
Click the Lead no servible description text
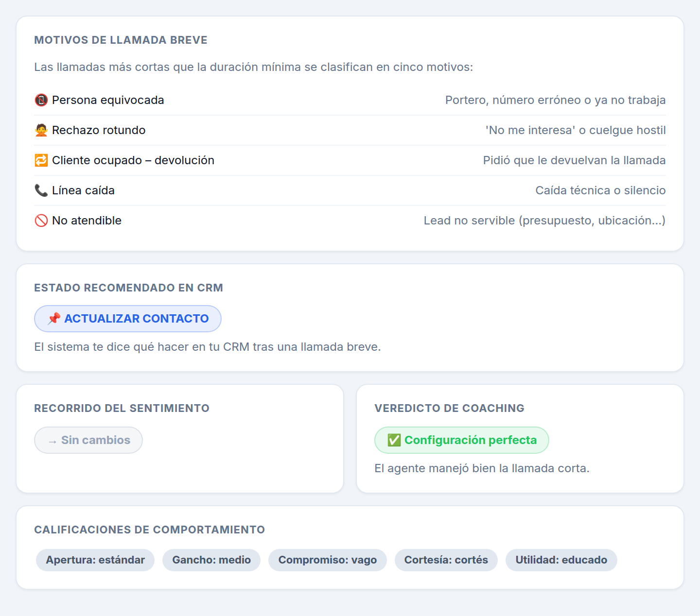point(544,221)
